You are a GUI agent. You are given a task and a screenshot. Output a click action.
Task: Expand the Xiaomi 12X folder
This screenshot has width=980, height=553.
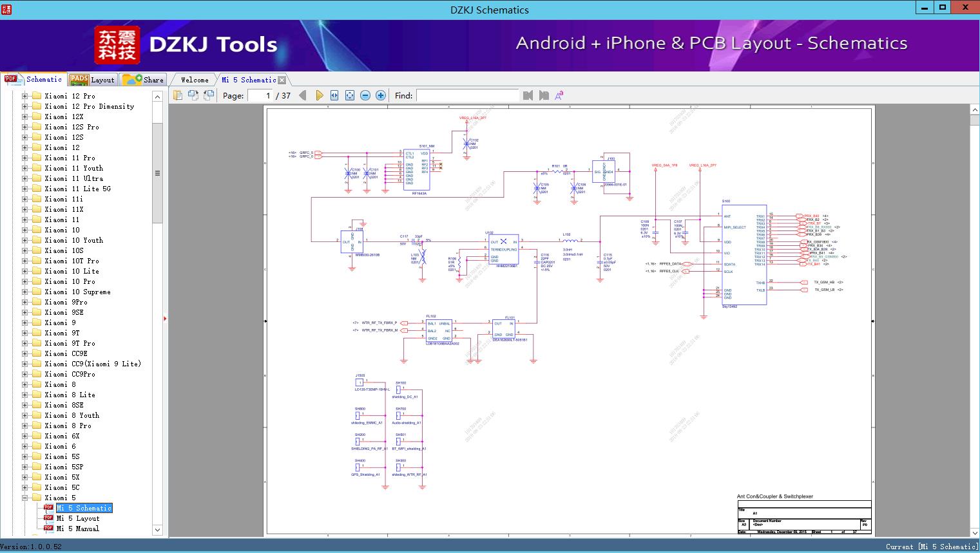[x=25, y=117]
